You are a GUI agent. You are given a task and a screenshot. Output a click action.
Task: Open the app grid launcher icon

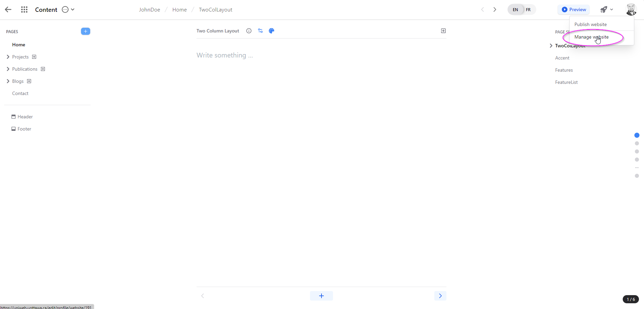[x=24, y=9]
